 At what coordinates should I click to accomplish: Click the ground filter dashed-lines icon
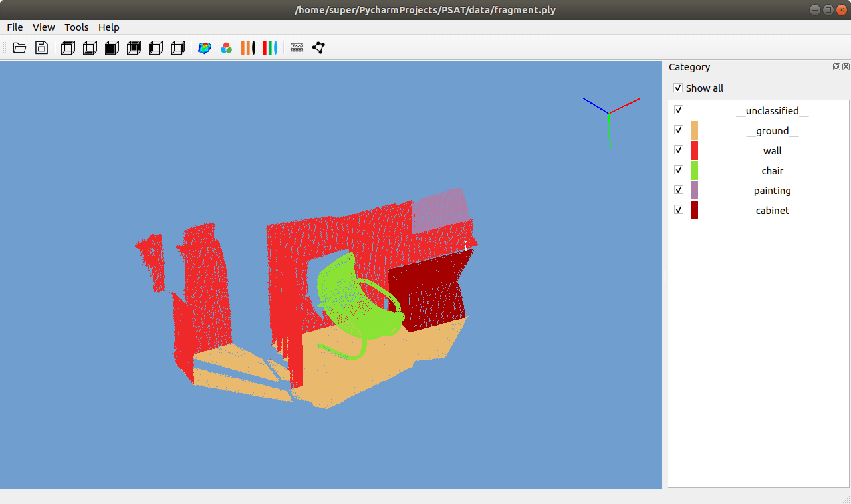(297, 47)
